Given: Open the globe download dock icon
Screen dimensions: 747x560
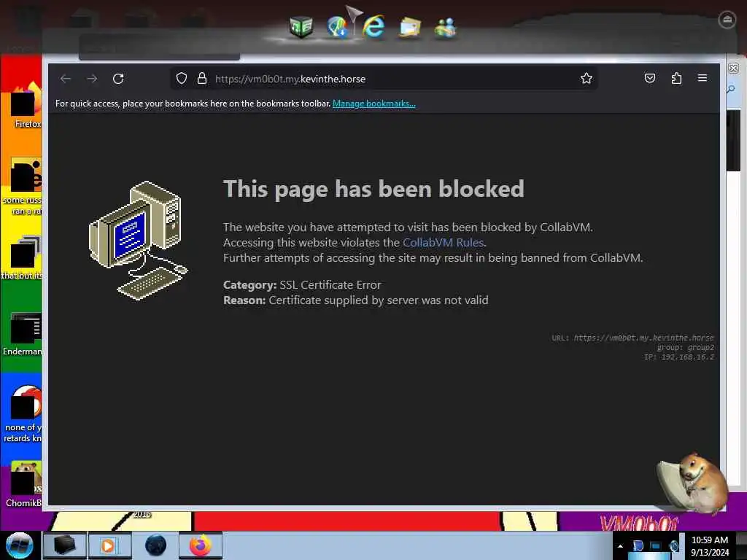Looking at the screenshot, I should [x=337, y=27].
